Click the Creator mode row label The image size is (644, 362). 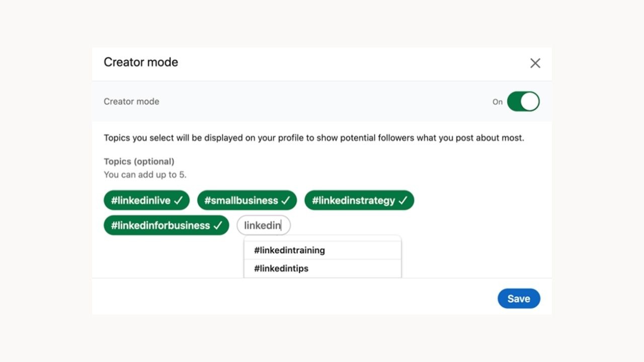pyautogui.click(x=131, y=102)
